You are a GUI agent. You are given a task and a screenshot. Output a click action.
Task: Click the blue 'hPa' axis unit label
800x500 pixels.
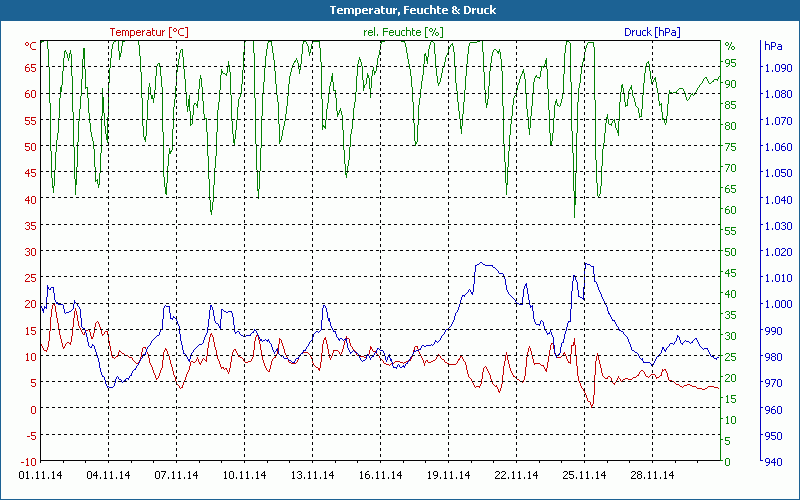pos(773,46)
